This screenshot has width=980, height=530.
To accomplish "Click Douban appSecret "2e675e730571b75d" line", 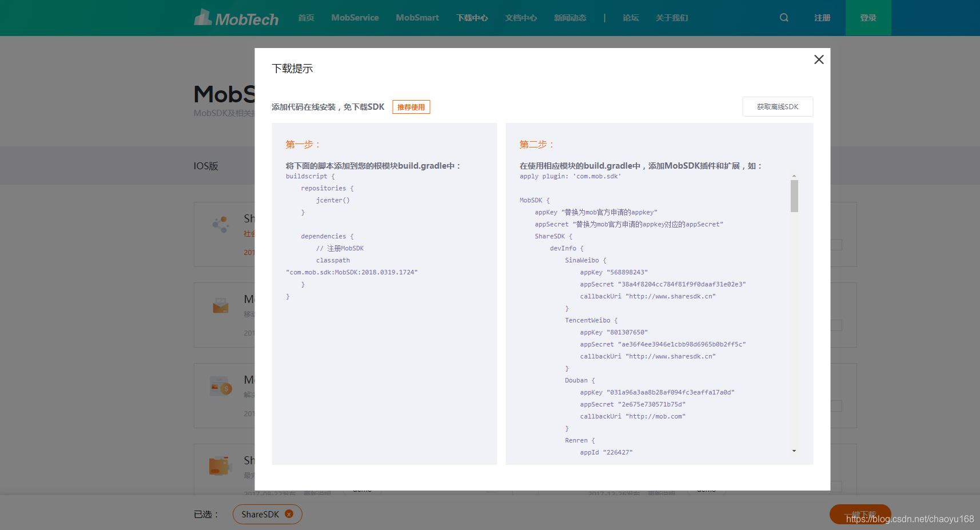I will point(632,404).
